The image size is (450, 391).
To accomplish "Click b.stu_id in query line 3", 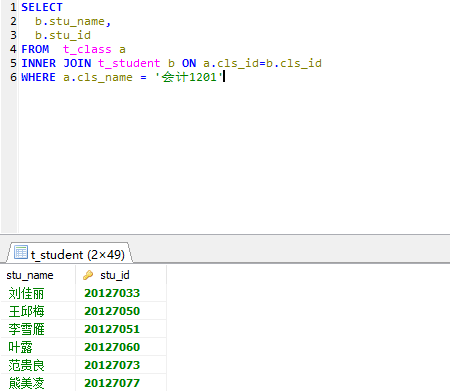I will pos(63,35).
